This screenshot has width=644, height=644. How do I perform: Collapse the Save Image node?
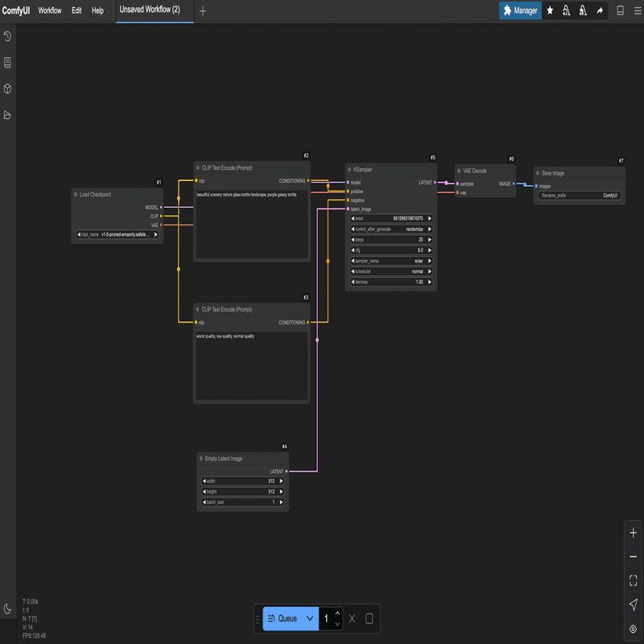click(x=538, y=173)
